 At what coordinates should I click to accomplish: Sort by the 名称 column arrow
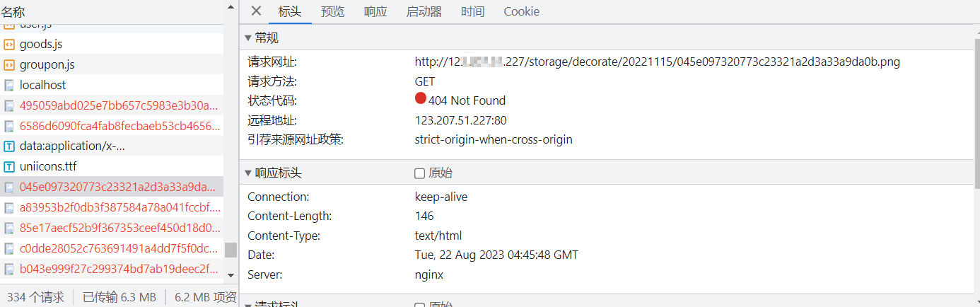coord(231,6)
